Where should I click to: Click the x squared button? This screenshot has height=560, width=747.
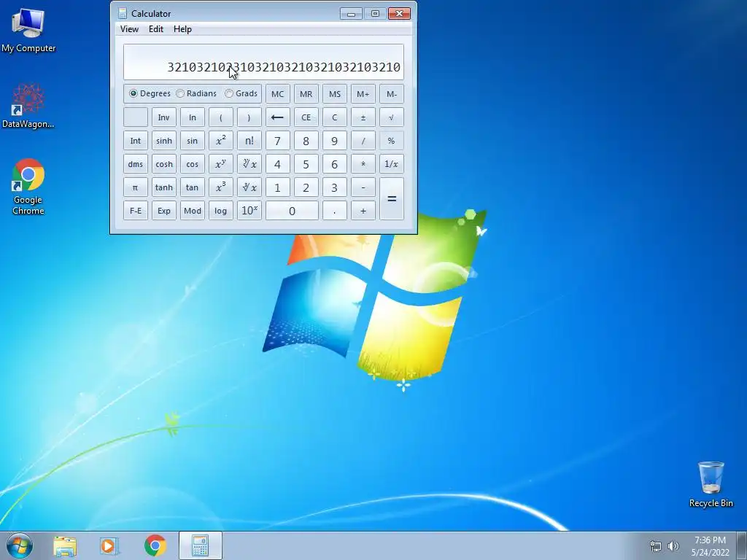220,141
